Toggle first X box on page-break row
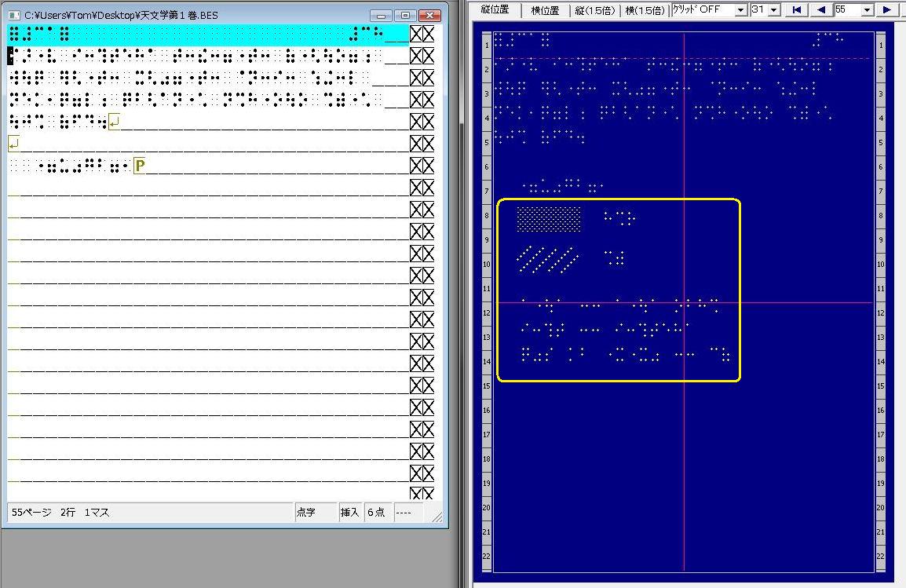Image resolution: width=906 pixels, height=588 pixels. (416, 166)
